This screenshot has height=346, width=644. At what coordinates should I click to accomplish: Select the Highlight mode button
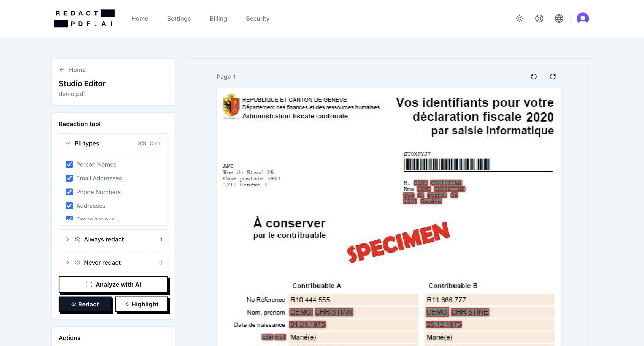pos(142,304)
